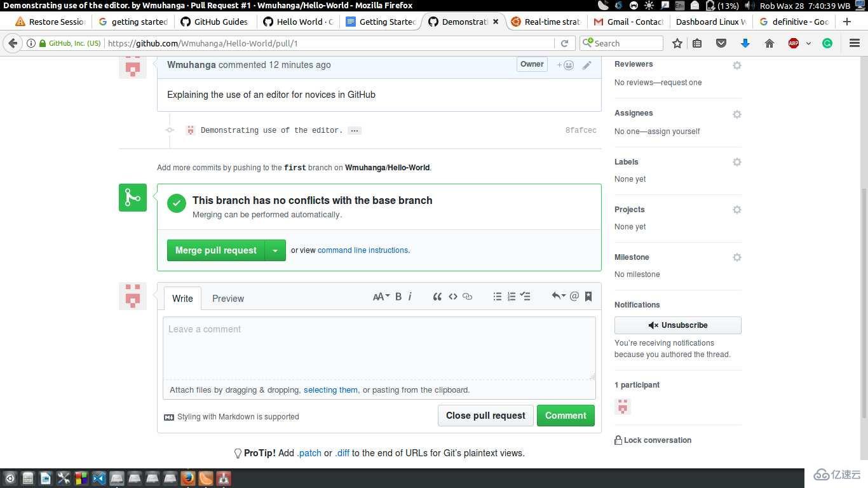This screenshot has height=488, width=868.
Task: Reload the page with refresh icon
Action: pyautogui.click(x=564, y=43)
